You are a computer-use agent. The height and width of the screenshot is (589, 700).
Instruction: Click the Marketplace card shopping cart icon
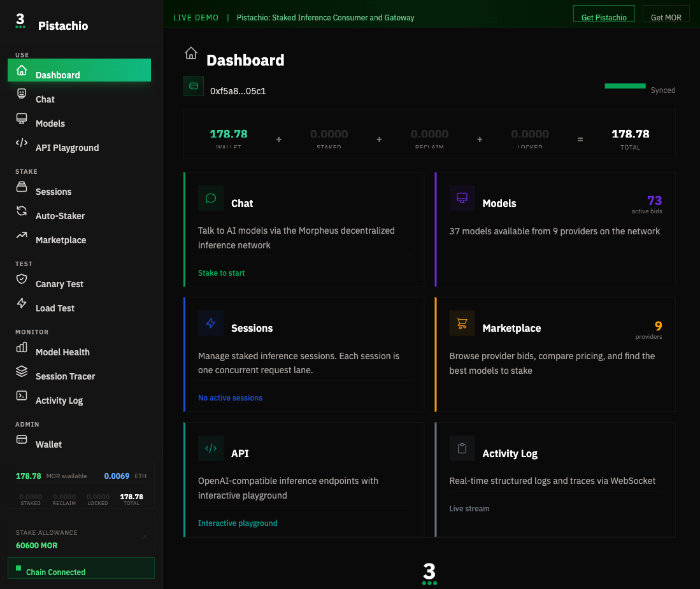(x=462, y=323)
